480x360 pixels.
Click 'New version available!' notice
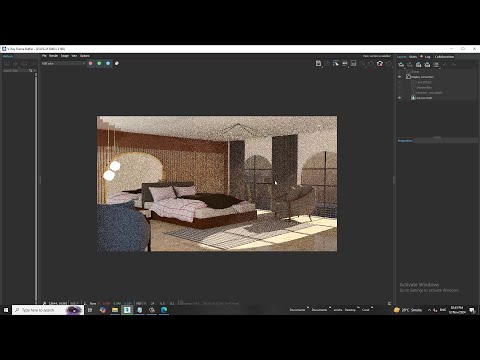(x=377, y=56)
